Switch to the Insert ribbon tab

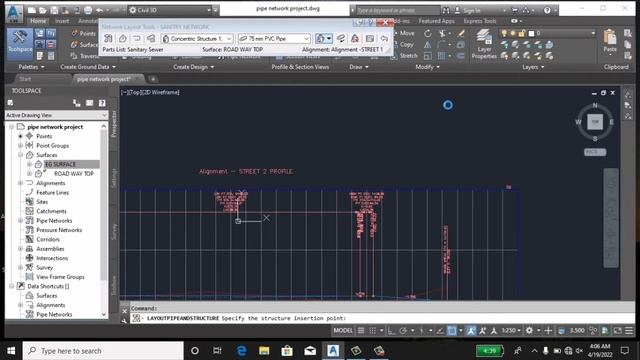tap(62, 21)
